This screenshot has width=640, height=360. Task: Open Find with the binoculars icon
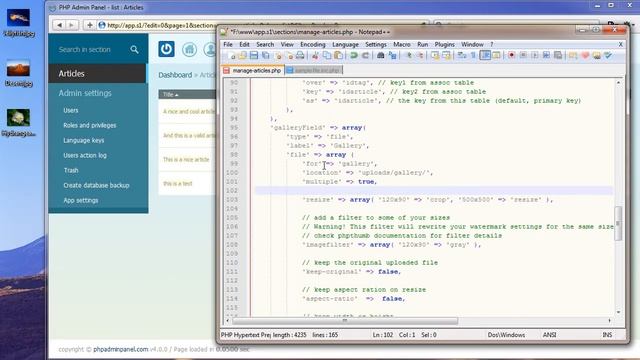(x=380, y=56)
